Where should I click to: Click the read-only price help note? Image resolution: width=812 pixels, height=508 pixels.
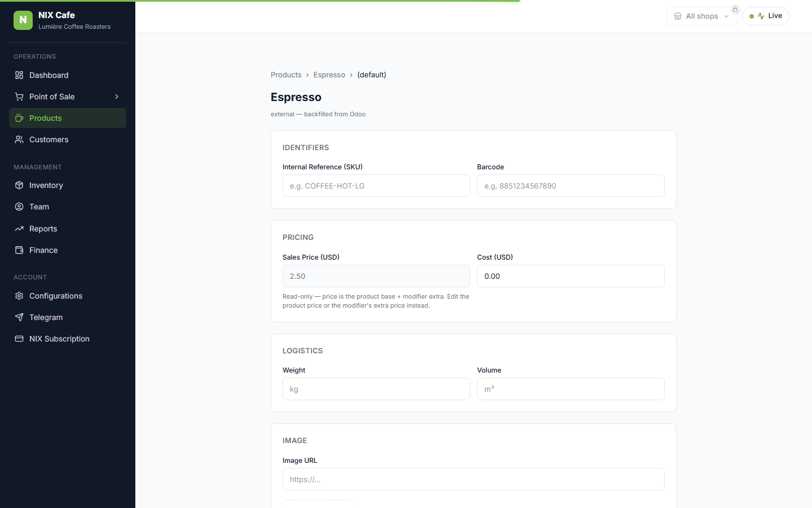(376, 301)
